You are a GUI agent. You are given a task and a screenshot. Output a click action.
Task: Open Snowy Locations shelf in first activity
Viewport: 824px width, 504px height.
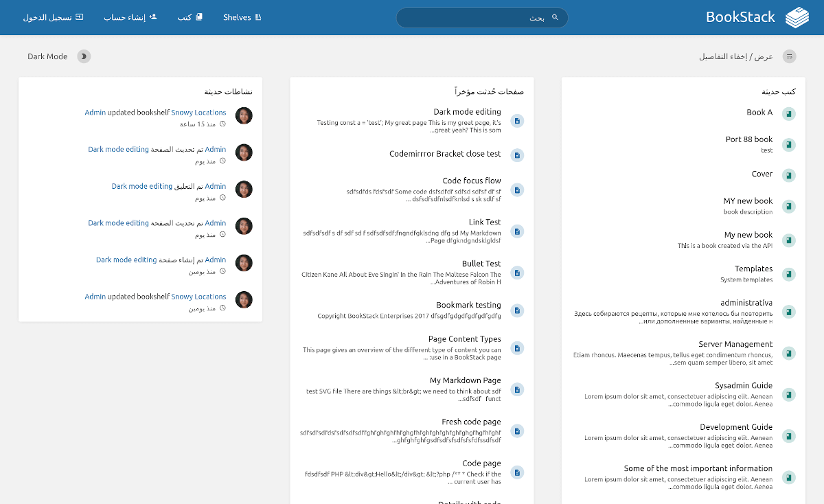pos(198,113)
